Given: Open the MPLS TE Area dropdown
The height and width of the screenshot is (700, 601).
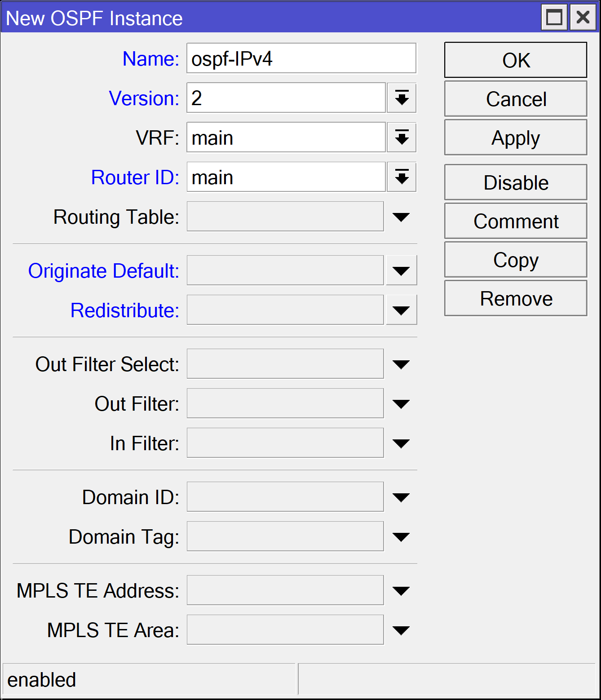Looking at the screenshot, I should pos(401,629).
